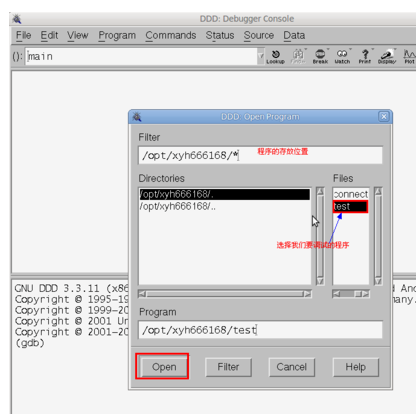Click the DDD bug icon in main title bar

coord(17,19)
